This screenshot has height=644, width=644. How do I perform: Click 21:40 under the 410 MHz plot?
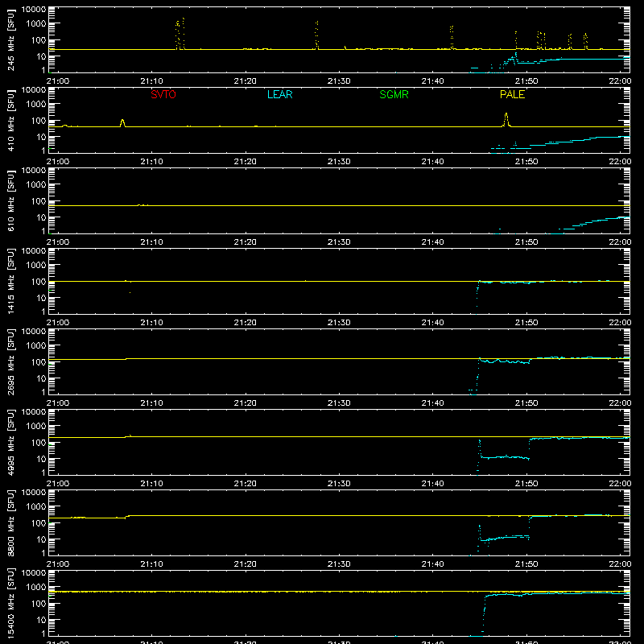coord(432,162)
